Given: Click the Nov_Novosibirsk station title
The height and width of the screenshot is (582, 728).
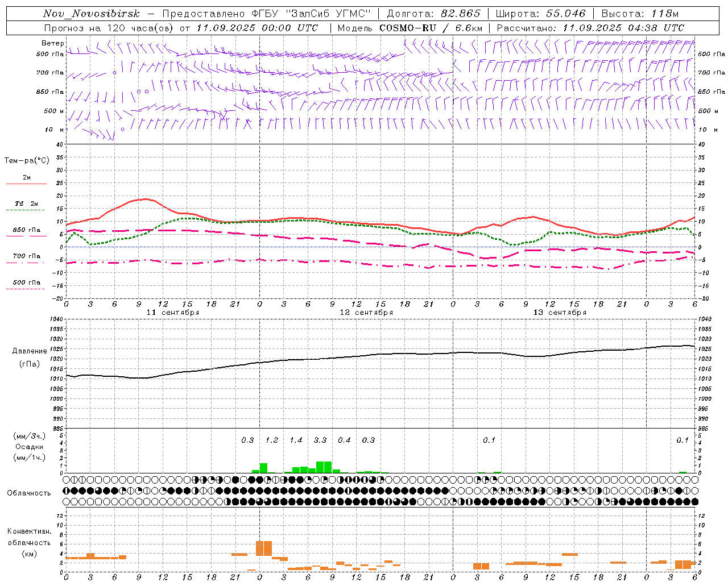Looking at the screenshot, I should point(92,14).
